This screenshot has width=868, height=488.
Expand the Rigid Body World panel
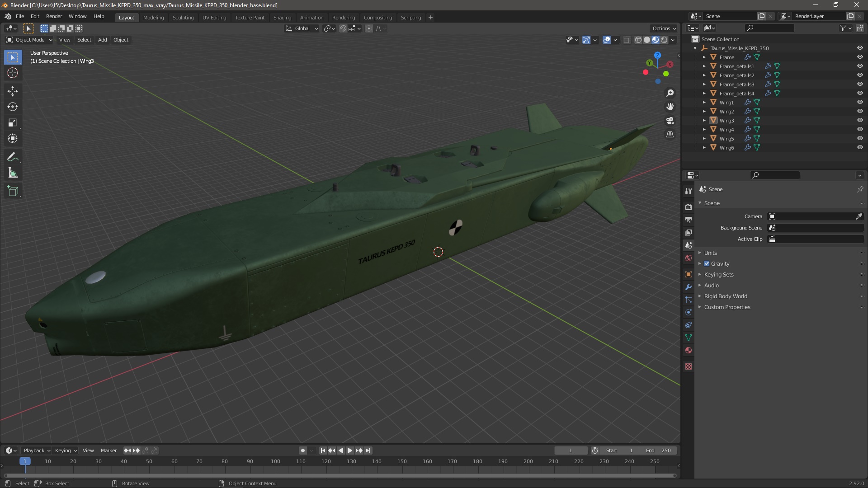click(x=725, y=296)
